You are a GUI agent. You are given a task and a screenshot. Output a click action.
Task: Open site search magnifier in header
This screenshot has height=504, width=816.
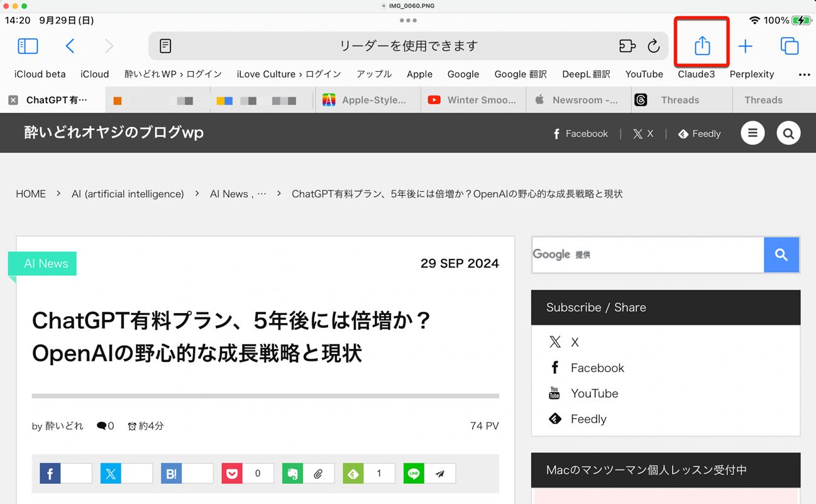click(788, 133)
